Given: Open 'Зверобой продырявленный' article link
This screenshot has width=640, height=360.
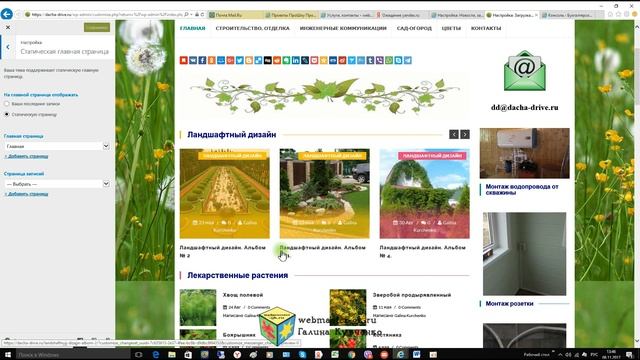Looking at the screenshot, I should pos(412,295).
